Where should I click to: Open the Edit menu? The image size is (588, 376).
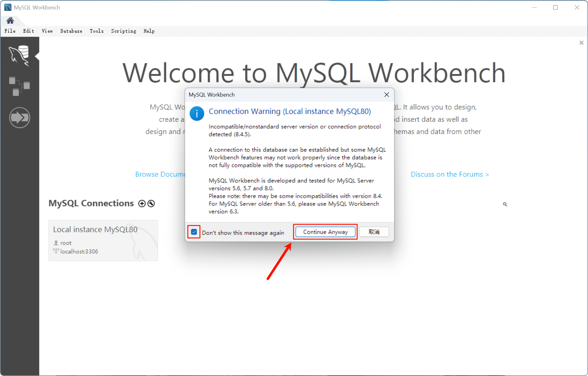pyautogui.click(x=28, y=31)
